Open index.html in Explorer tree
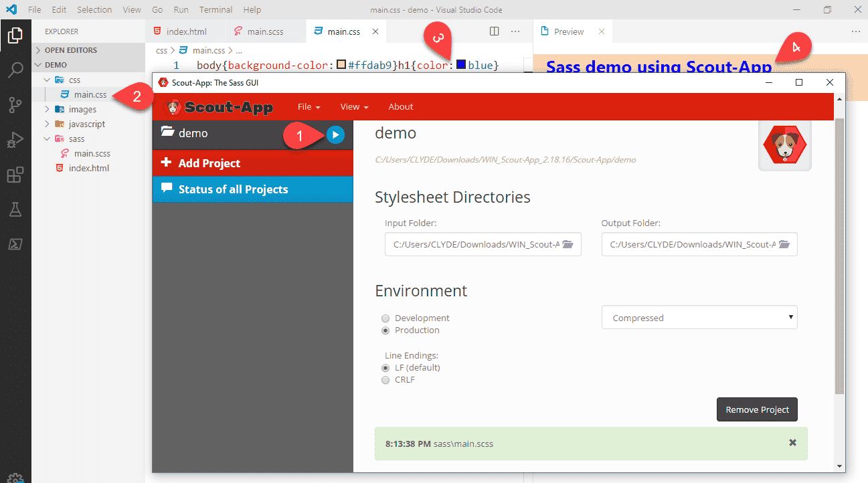The image size is (868, 483). click(x=88, y=168)
